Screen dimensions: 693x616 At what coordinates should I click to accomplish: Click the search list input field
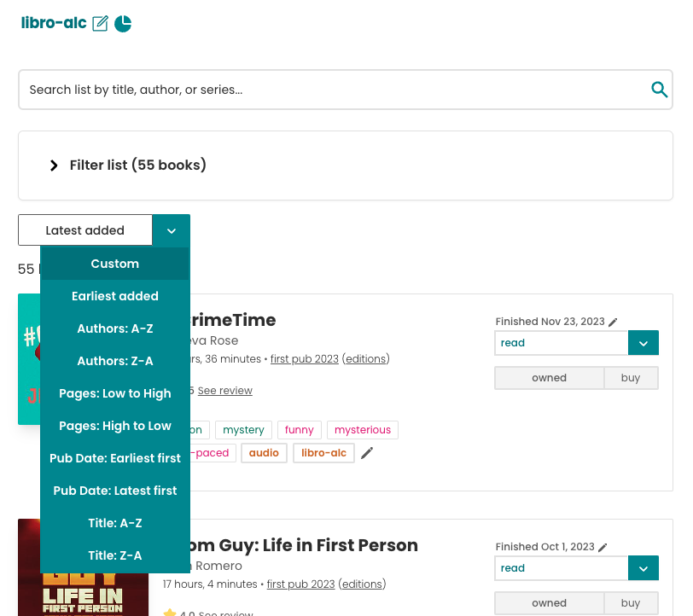point(345,90)
